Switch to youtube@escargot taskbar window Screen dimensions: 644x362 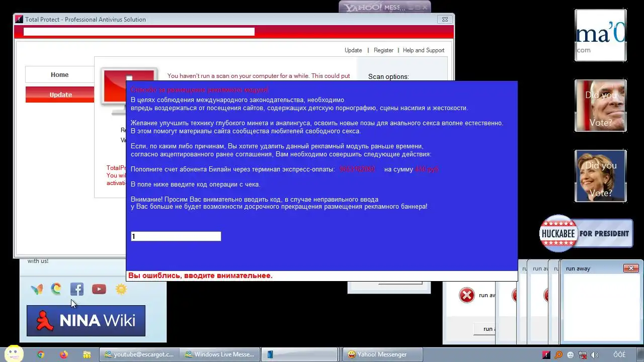pyautogui.click(x=138, y=354)
